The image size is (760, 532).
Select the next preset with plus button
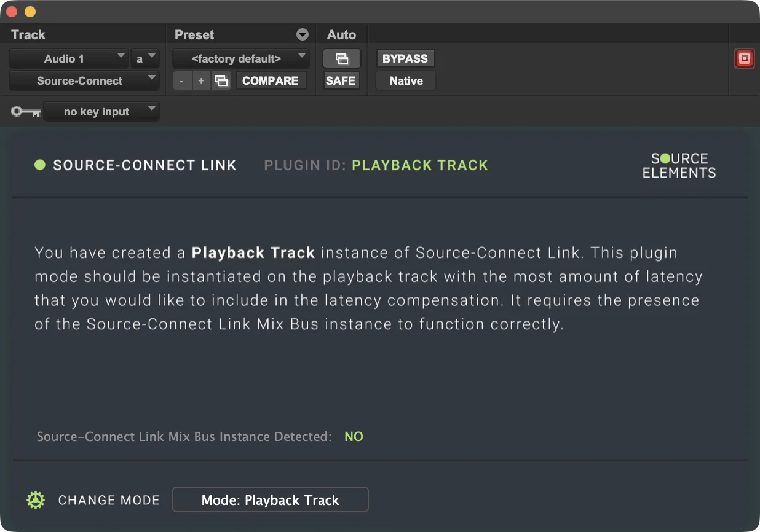click(201, 81)
